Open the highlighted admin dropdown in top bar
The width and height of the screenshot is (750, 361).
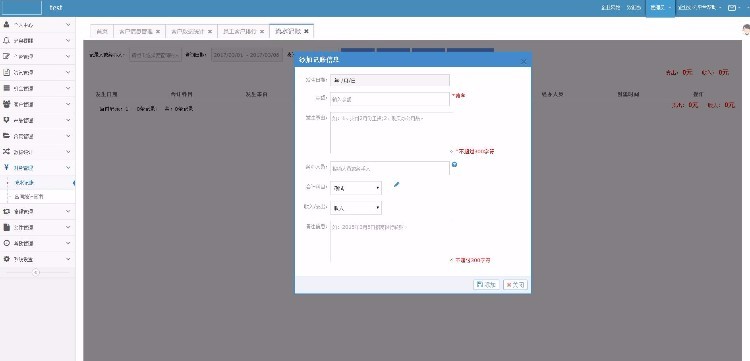tap(660, 8)
